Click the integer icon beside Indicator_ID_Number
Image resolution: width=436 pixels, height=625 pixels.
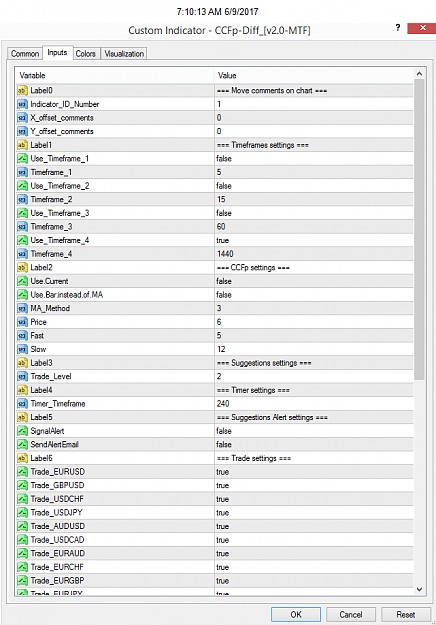[x=22, y=104]
